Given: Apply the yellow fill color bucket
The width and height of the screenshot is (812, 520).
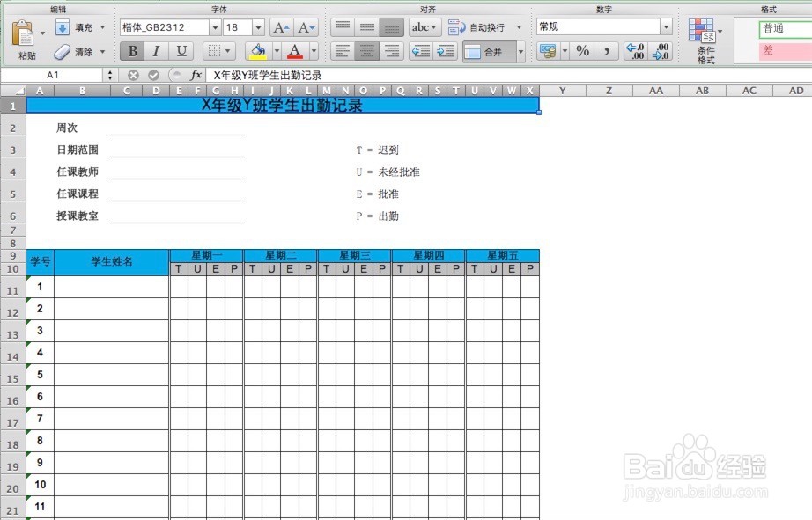Looking at the screenshot, I should 258,51.
